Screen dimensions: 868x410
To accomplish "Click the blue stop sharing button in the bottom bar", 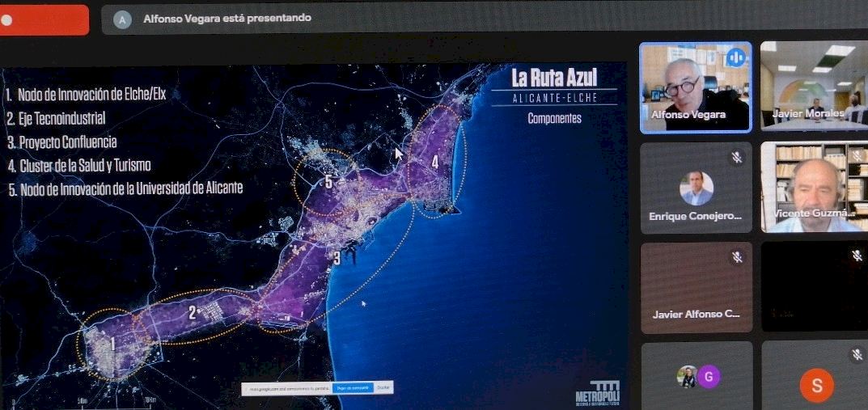I will pyautogui.click(x=353, y=388).
